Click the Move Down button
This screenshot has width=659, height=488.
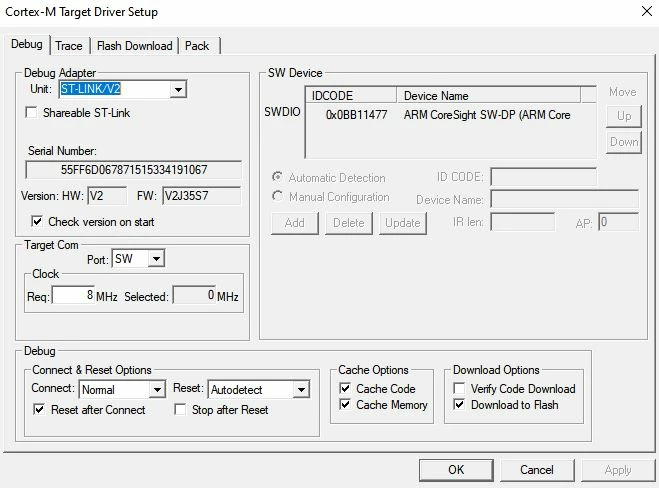pos(624,142)
